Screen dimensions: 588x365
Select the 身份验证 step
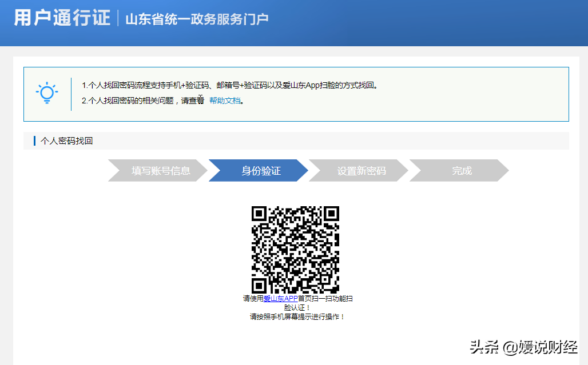pos(259,171)
